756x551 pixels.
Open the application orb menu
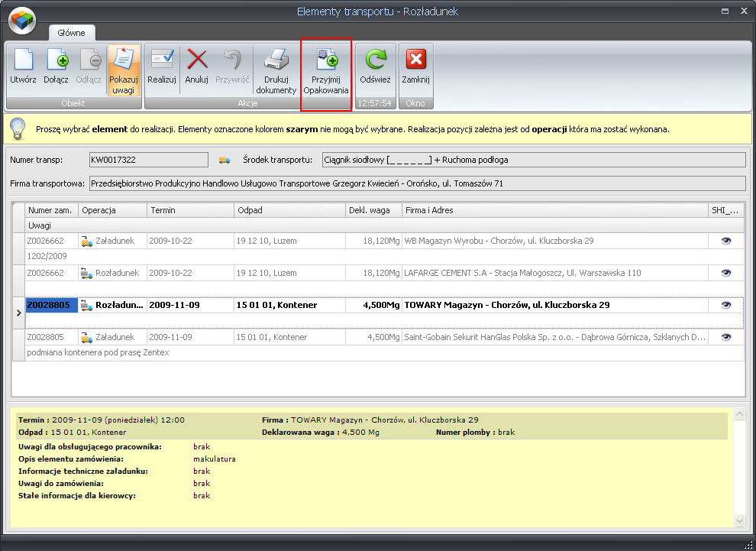pos(22,21)
